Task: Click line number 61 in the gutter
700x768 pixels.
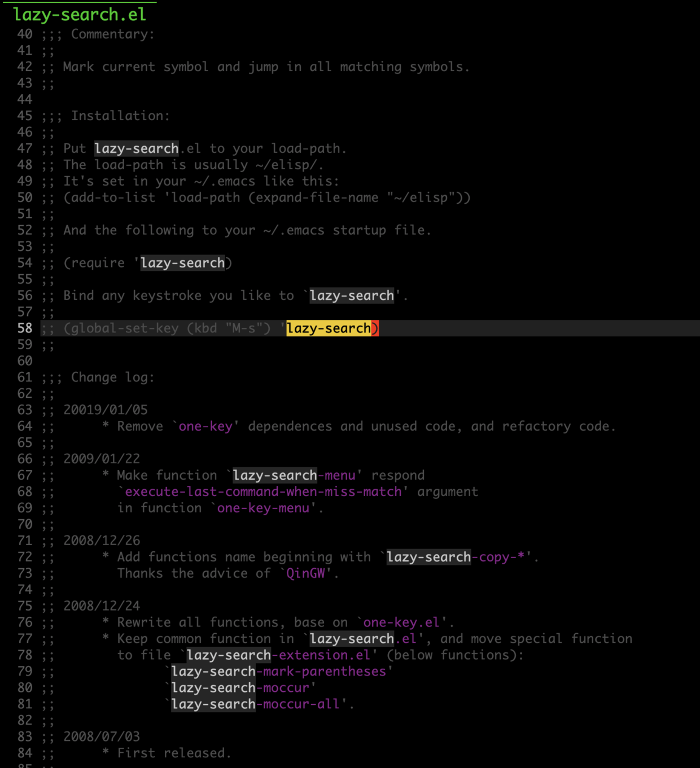Action: click(x=25, y=378)
